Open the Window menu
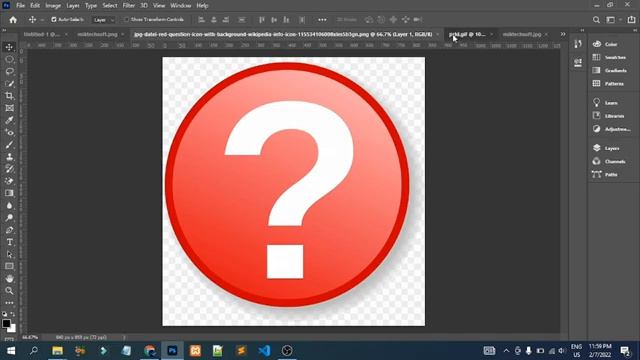Screen dimensions: 640x360 181,6
